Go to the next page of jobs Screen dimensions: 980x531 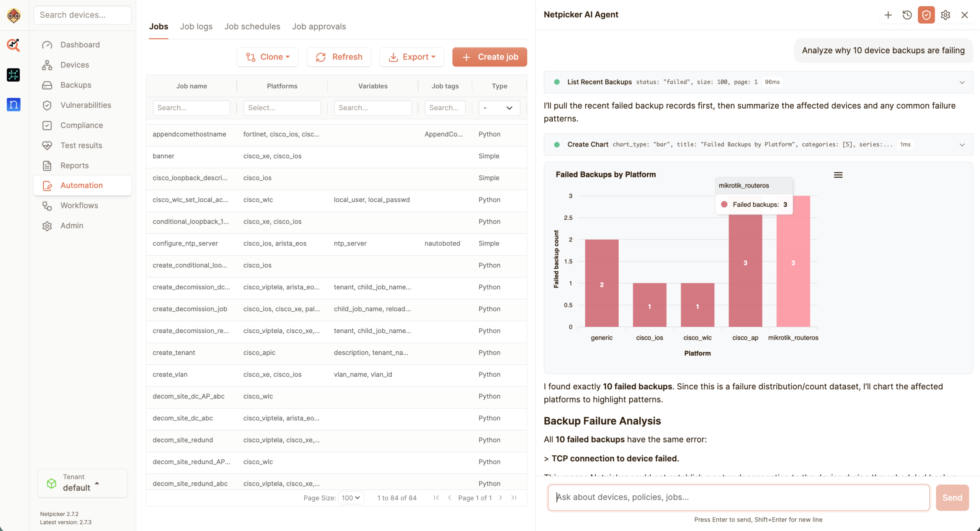(x=500, y=498)
